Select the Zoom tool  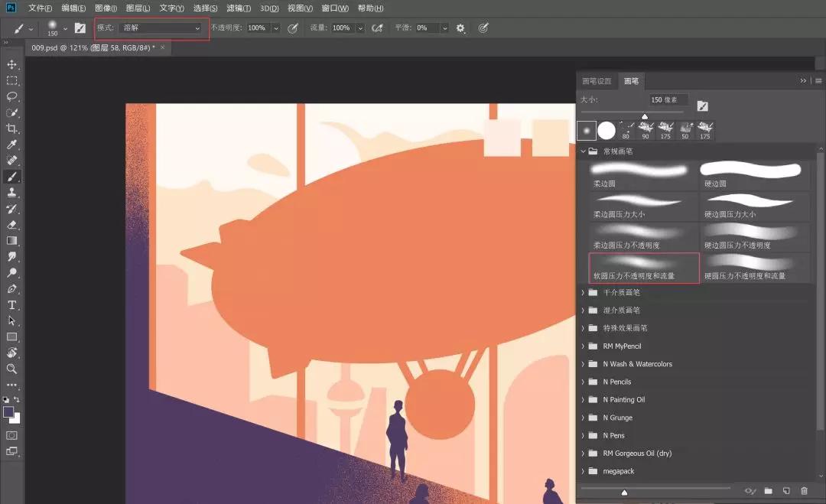coord(12,369)
